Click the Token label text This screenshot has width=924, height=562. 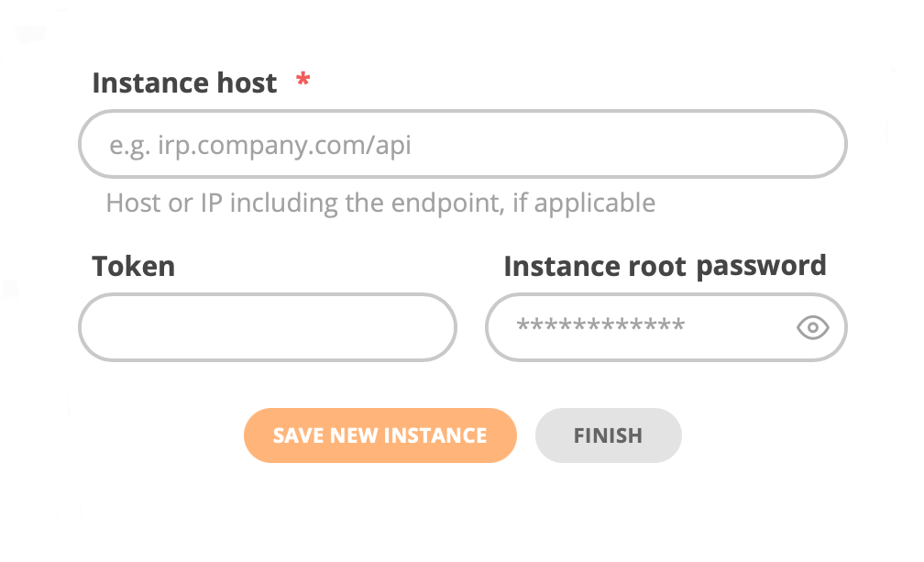pos(134,266)
